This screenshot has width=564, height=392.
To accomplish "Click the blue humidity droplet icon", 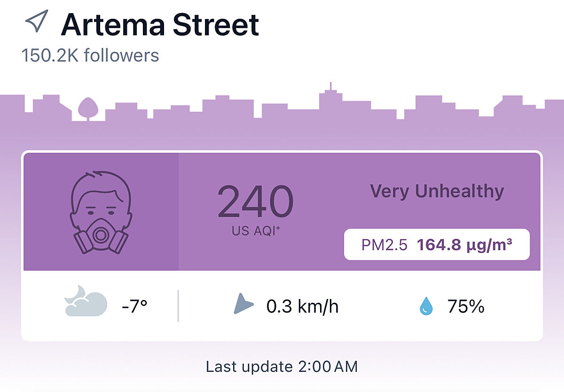I will click(426, 307).
